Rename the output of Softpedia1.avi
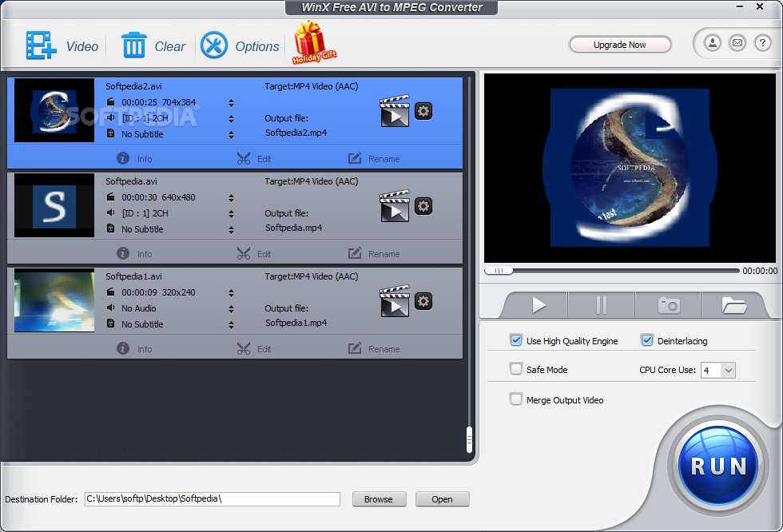This screenshot has height=532, width=783. [x=374, y=348]
